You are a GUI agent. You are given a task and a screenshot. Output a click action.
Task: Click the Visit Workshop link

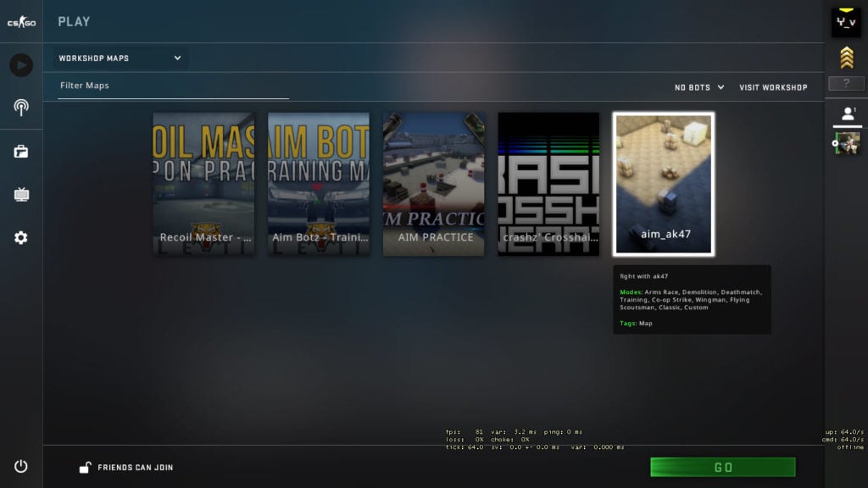coord(773,87)
